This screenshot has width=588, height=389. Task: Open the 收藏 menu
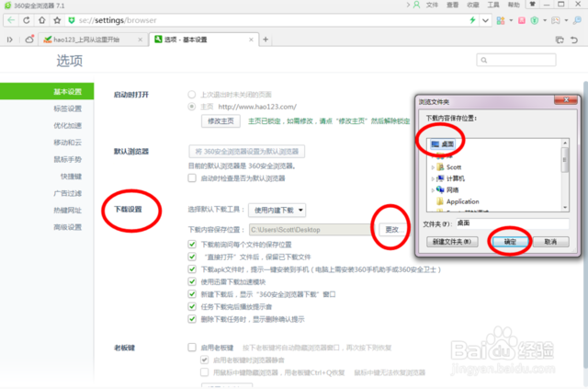pyautogui.click(x=473, y=5)
